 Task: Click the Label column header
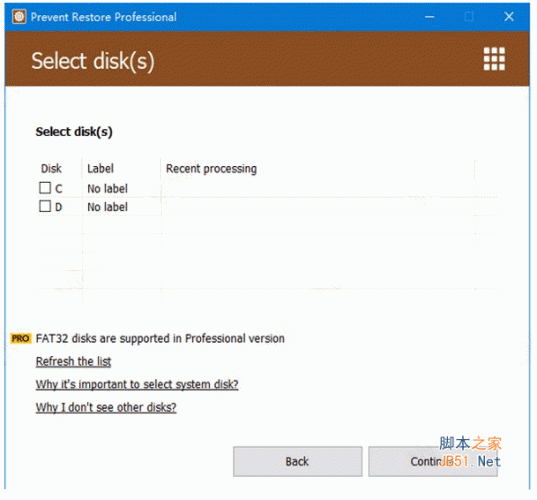tap(100, 168)
